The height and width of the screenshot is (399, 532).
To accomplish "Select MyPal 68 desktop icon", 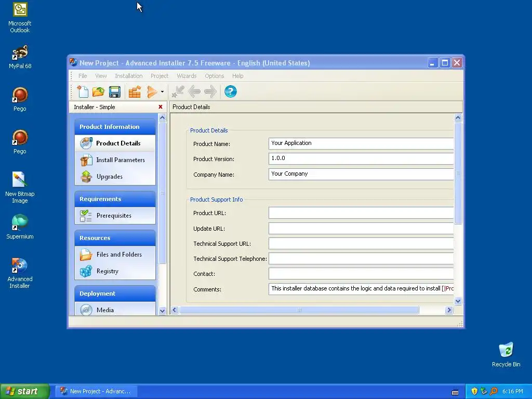I will 20,57.
